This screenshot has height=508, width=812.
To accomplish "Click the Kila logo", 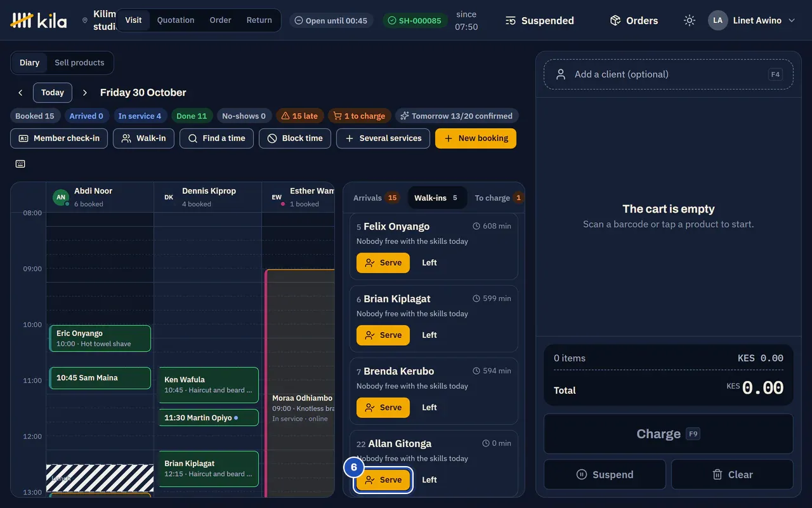I will click(x=39, y=20).
